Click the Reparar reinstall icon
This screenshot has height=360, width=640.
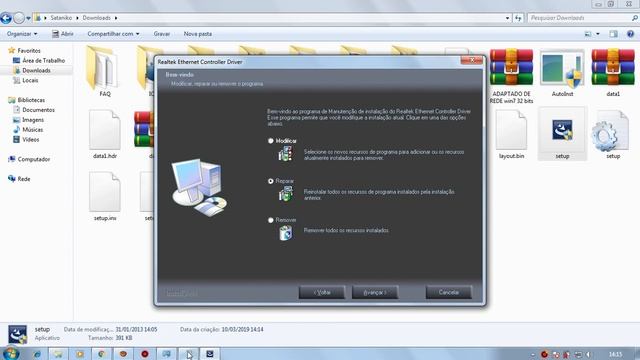click(x=285, y=193)
